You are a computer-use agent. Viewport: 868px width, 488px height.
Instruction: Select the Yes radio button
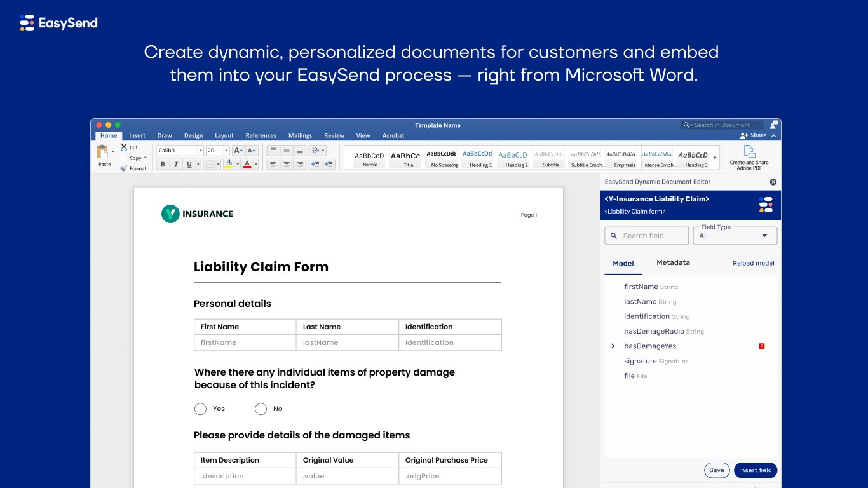(200, 409)
